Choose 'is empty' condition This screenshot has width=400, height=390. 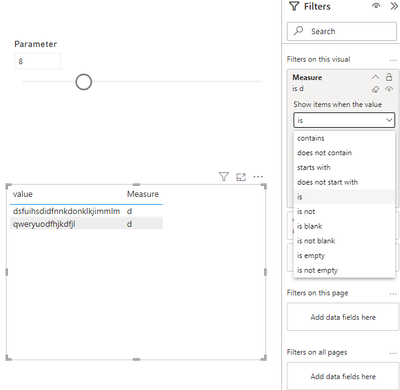[344, 255]
